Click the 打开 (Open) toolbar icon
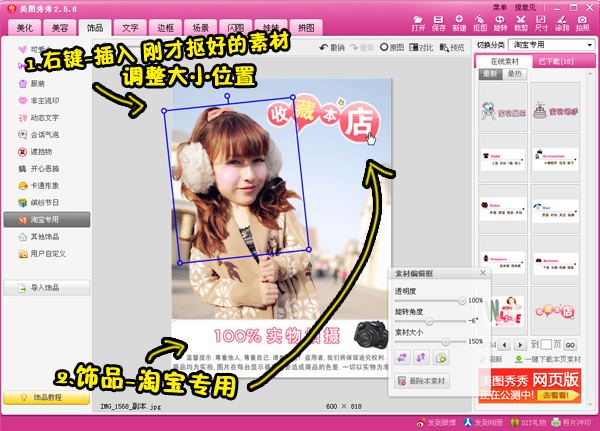This screenshot has height=431, width=600. (418, 23)
